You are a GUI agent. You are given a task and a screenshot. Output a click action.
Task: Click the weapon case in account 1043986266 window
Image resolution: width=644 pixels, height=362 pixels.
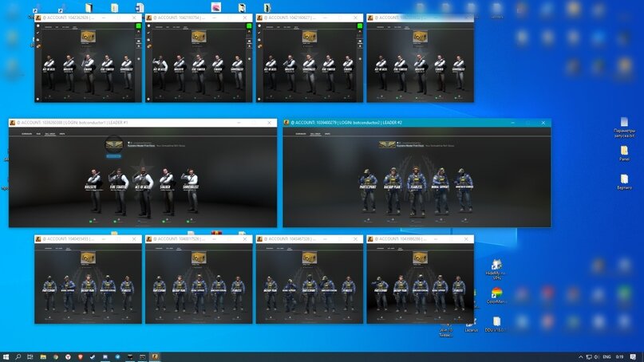point(420,258)
